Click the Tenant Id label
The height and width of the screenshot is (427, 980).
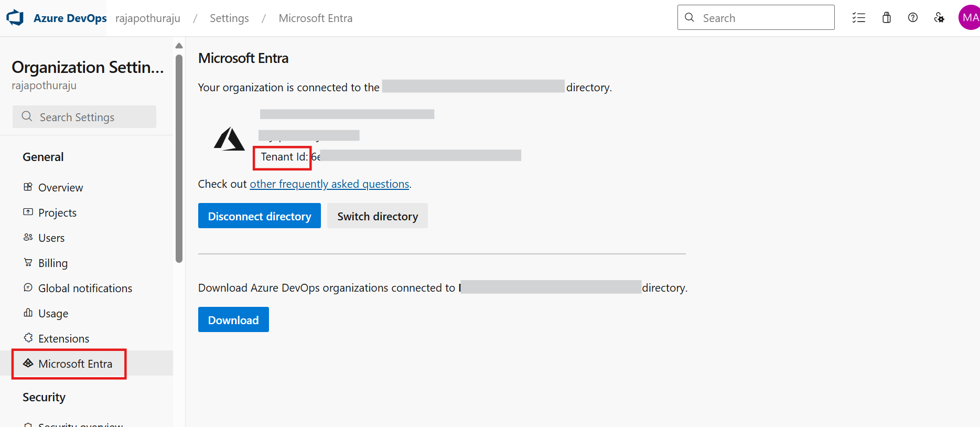284,156
